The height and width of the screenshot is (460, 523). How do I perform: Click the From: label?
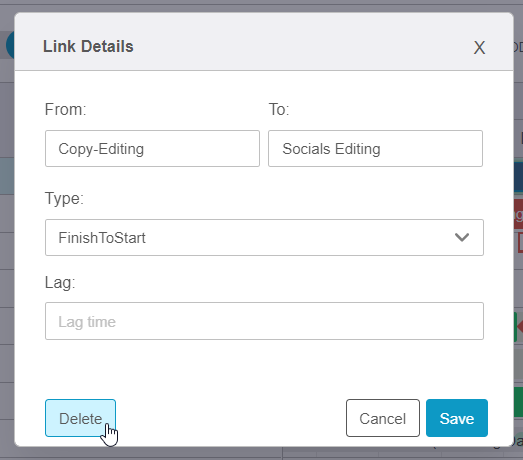[65, 109]
